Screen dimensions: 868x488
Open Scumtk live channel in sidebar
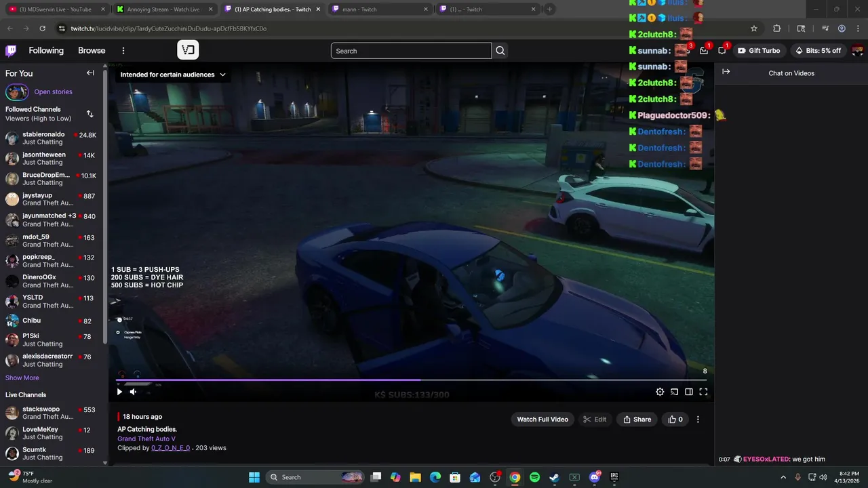pyautogui.click(x=51, y=453)
